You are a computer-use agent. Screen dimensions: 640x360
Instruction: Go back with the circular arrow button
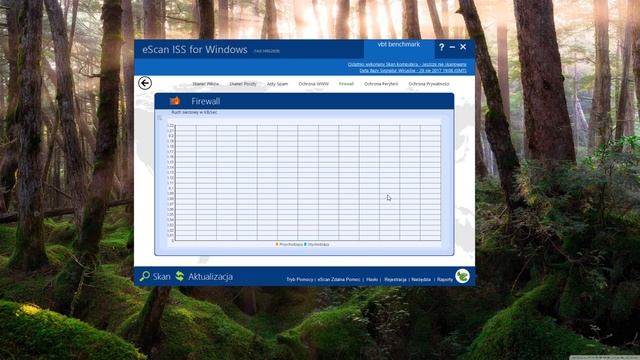(x=144, y=83)
